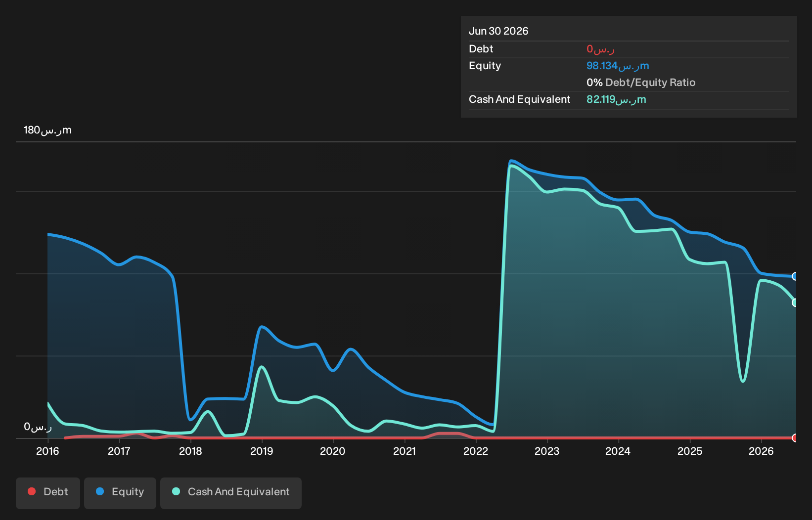Click the 98.134 Equity value in tooltip
812x520 pixels.
(x=618, y=66)
